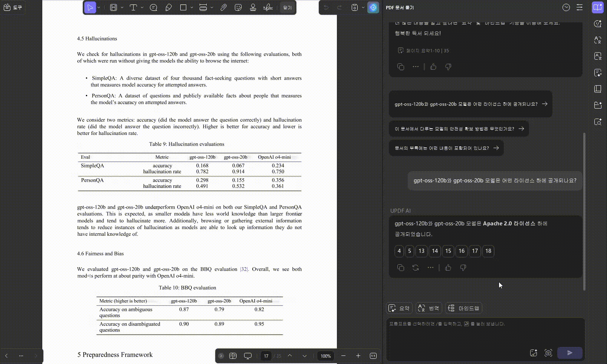
Task: Open the sticker tool
Action: click(238, 7)
